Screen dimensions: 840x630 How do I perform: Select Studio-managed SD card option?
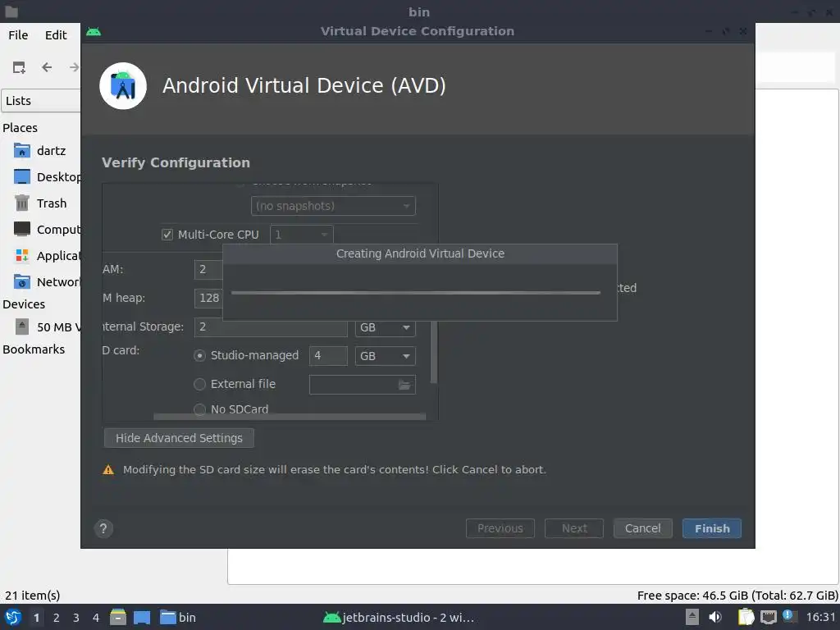pyautogui.click(x=199, y=356)
